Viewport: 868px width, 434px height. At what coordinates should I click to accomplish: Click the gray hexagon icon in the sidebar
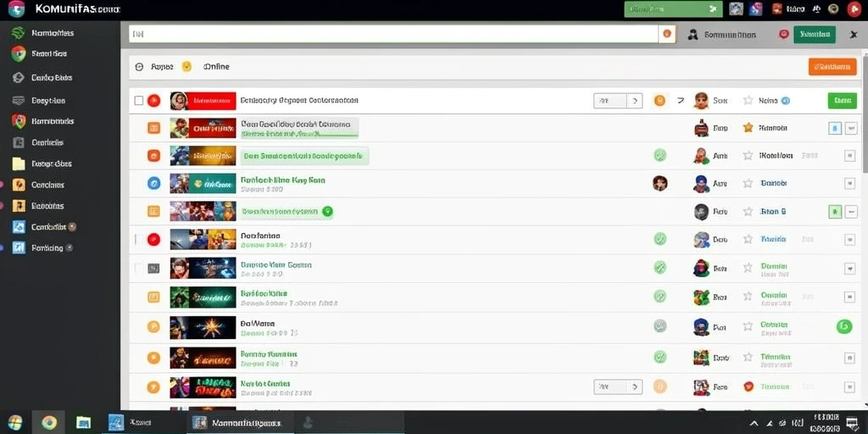click(19, 77)
